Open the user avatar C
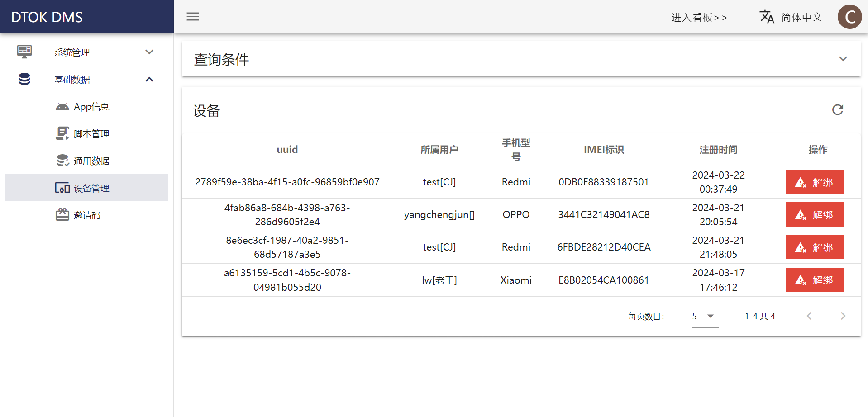868x417 pixels. 849,17
